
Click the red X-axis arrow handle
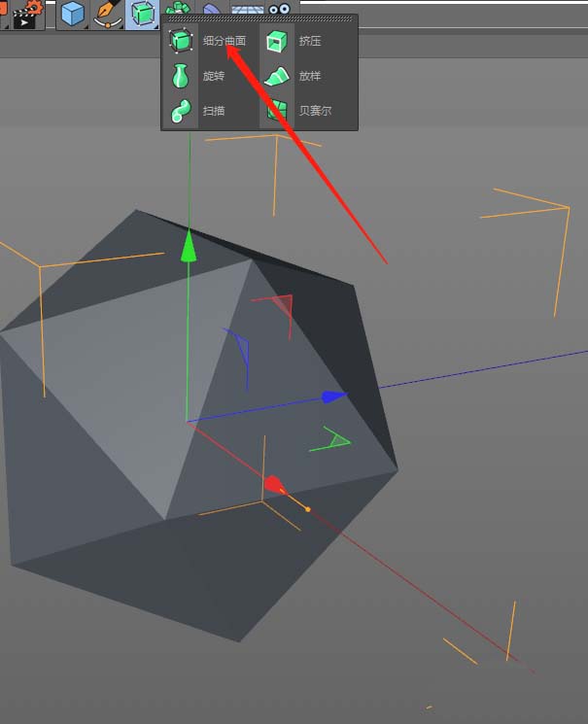274,485
